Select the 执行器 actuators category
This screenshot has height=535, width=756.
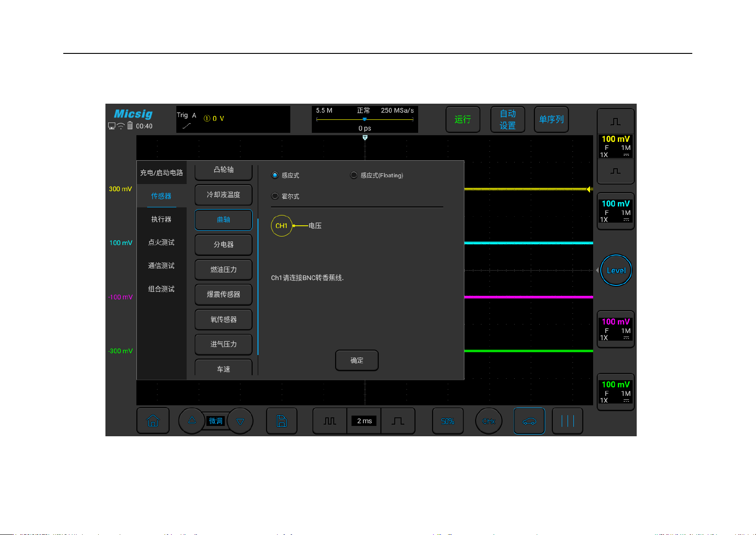tap(162, 219)
